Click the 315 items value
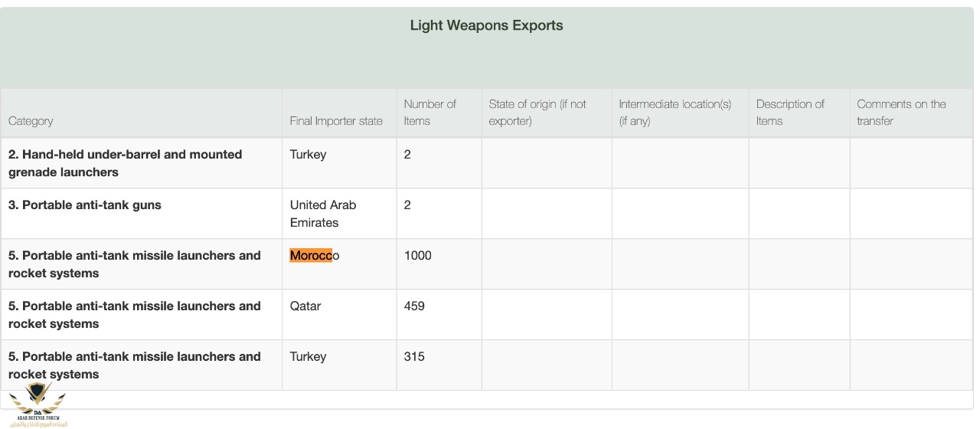The image size is (980, 429). (414, 356)
